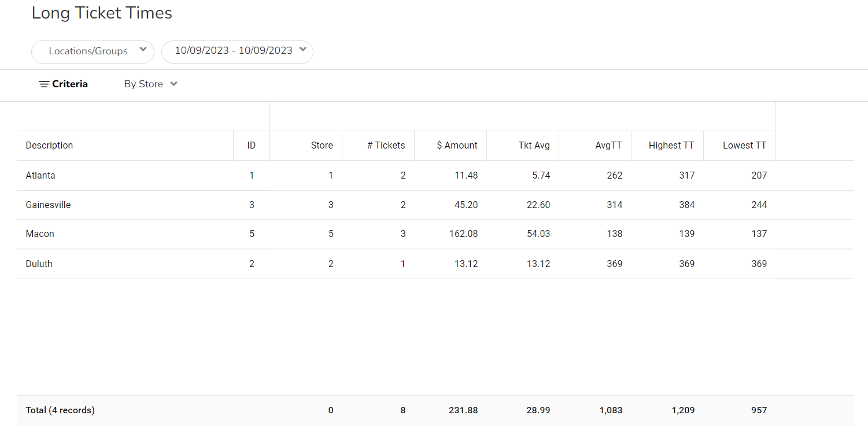This screenshot has height=430, width=868.
Task: Click the Criteria button label
Action: click(x=70, y=84)
